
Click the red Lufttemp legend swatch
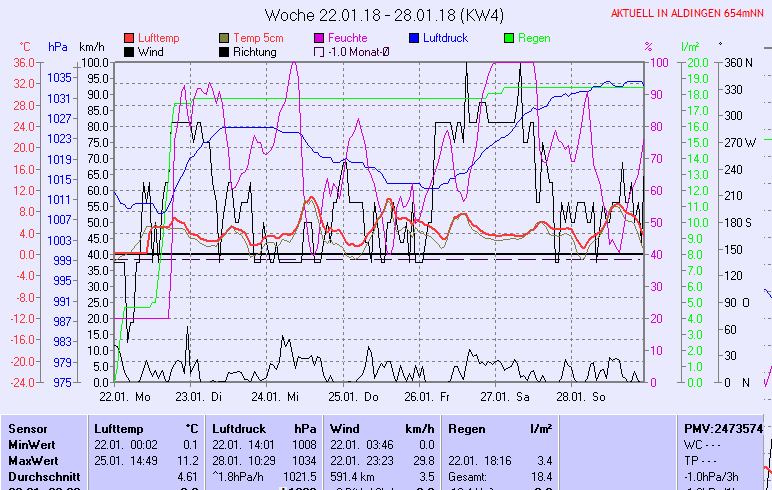click(129, 38)
